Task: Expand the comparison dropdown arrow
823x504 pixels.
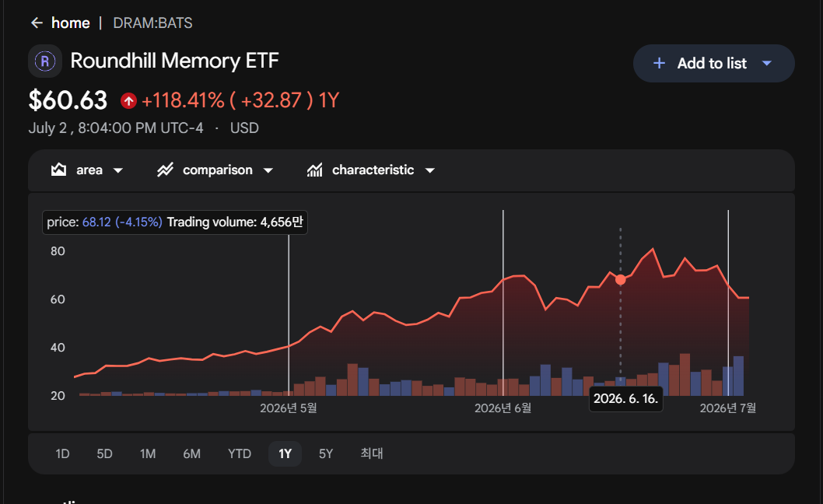Action: [x=268, y=170]
